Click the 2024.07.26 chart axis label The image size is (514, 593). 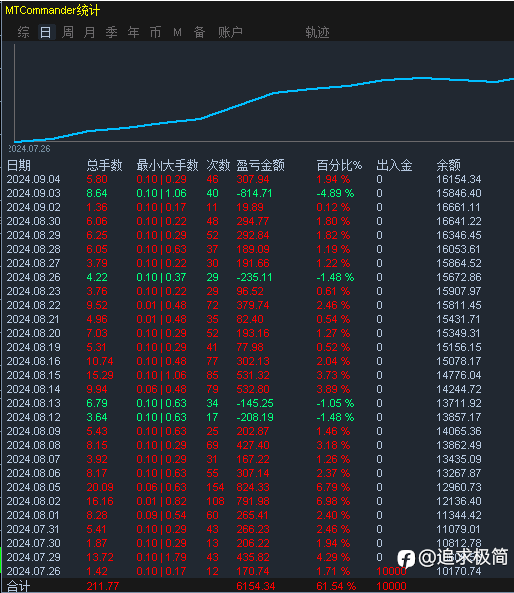pos(29,149)
